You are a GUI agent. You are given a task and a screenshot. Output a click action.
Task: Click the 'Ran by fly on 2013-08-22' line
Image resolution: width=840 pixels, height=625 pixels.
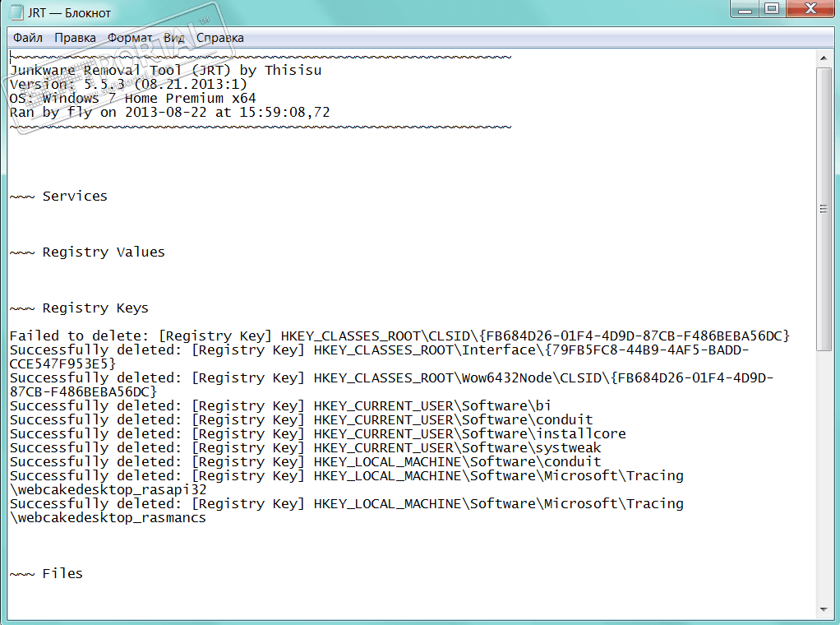[x=170, y=112]
